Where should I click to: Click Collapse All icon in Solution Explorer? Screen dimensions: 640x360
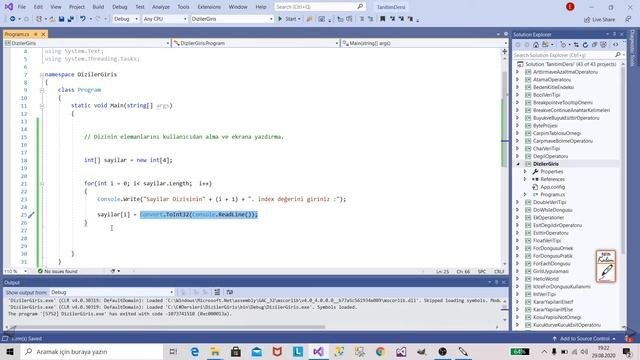pos(594,45)
